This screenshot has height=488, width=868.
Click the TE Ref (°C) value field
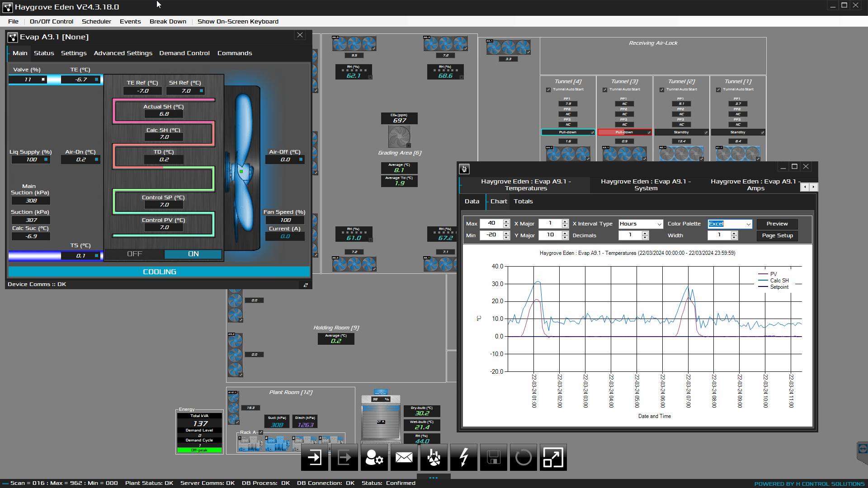(142, 91)
